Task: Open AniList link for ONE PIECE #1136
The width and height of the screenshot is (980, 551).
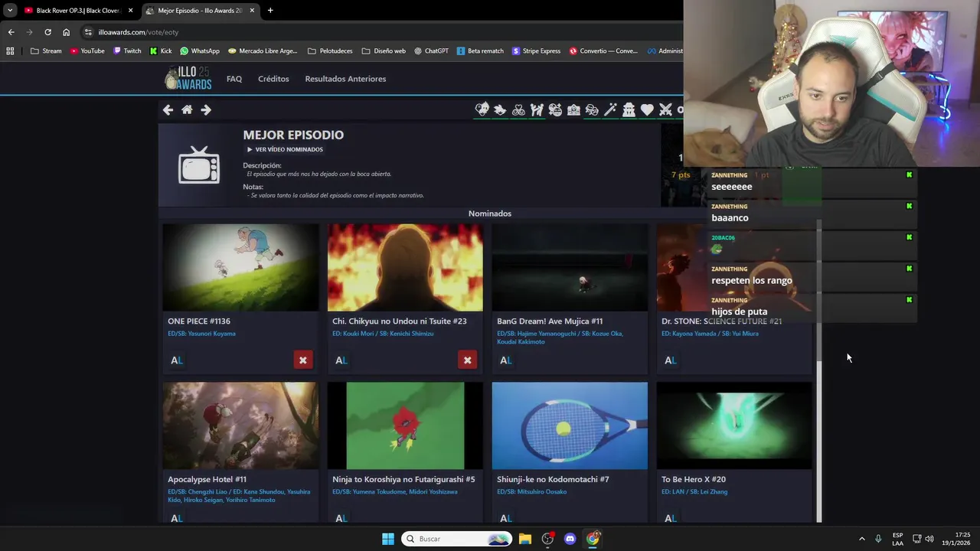Action: pyautogui.click(x=177, y=360)
